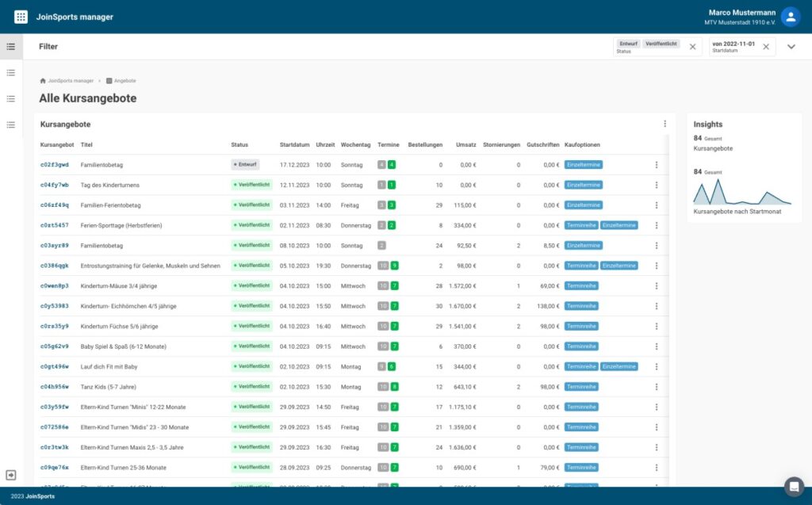Open row actions for Lauf dich Fit

coord(657,366)
